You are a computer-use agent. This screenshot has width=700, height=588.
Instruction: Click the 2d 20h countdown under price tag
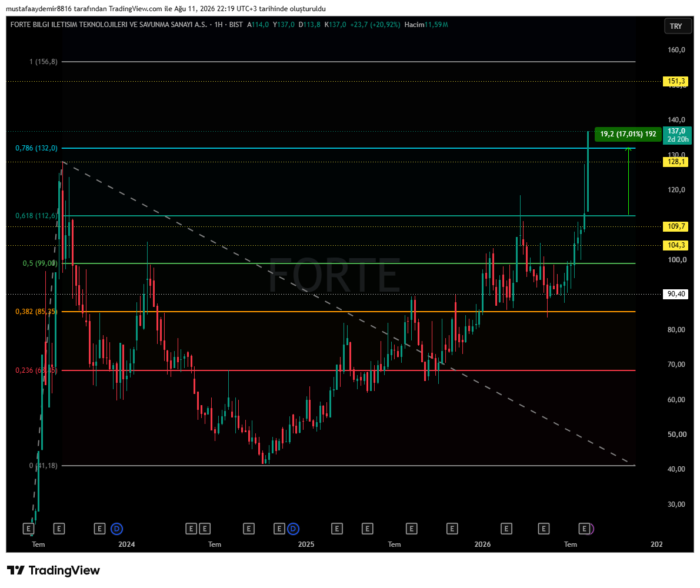(x=678, y=139)
